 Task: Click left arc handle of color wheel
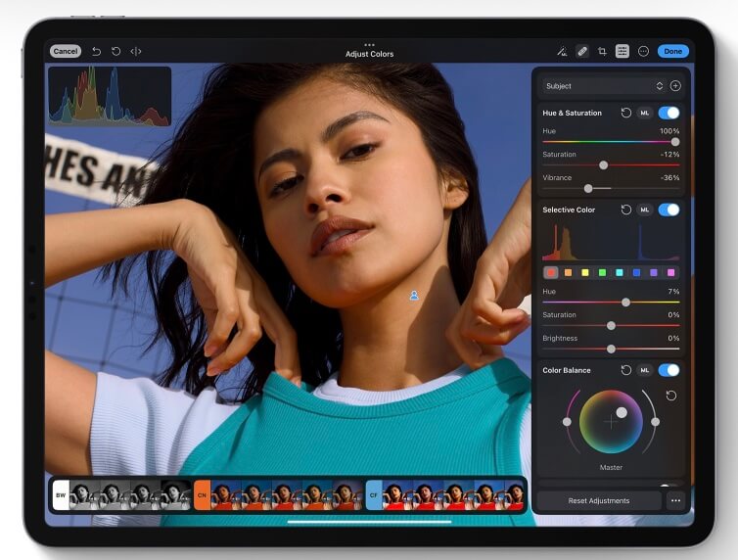pyautogui.click(x=567, y=422)
